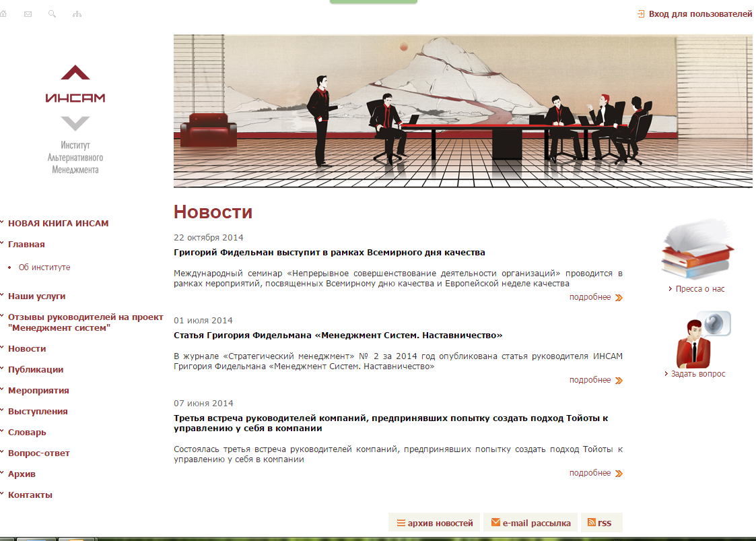Open Публикации section

click(36, 370)
